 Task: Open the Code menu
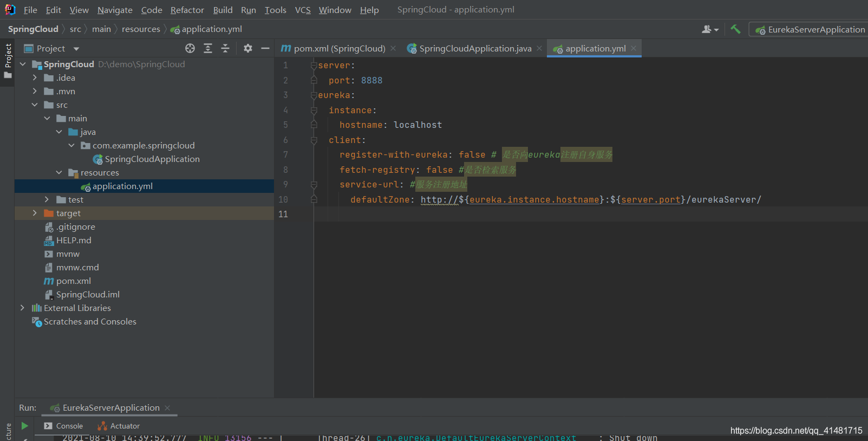point(152,10)
